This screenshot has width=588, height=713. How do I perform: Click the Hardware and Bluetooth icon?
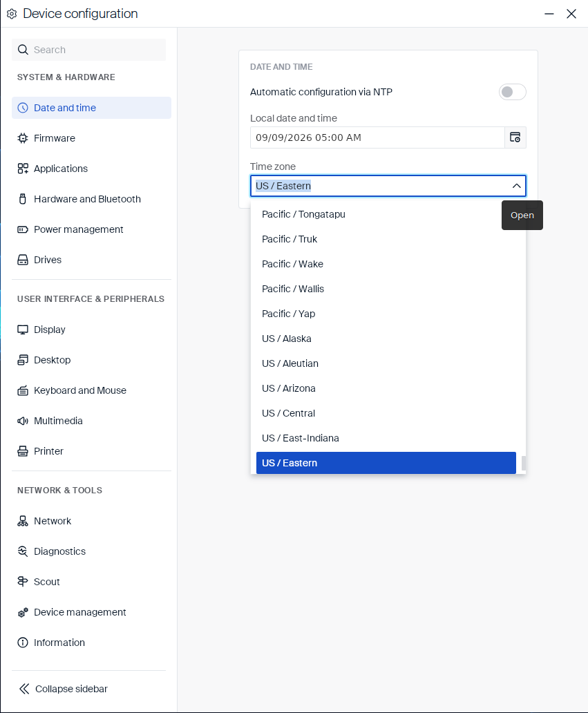coord(23,199)
